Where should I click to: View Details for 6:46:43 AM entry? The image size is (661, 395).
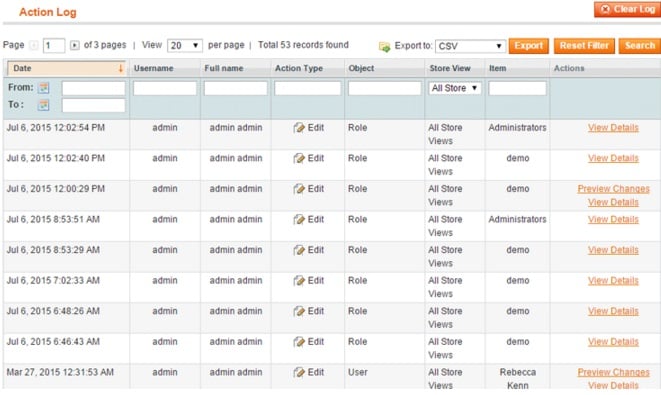click(613, 342)
